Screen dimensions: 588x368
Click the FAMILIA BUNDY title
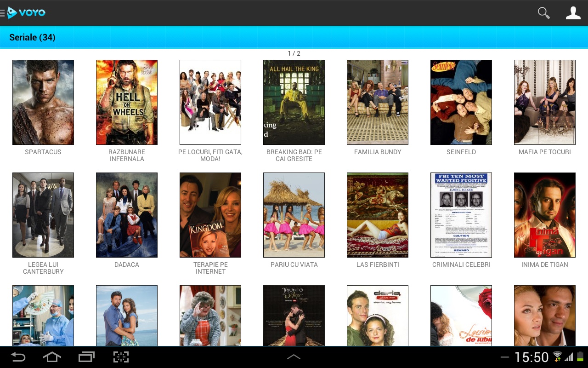[378, 152]
